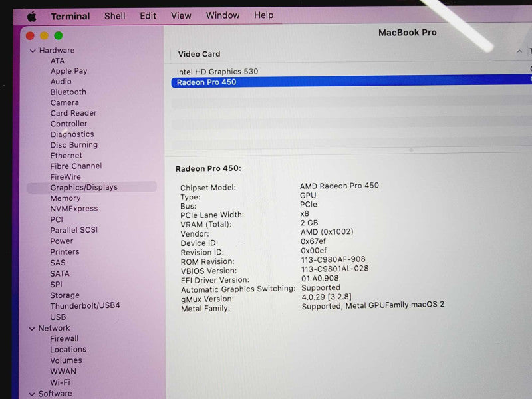Screen dimensions: 532x399
Task: Select Locations under Network
Action: click(68, 350)
